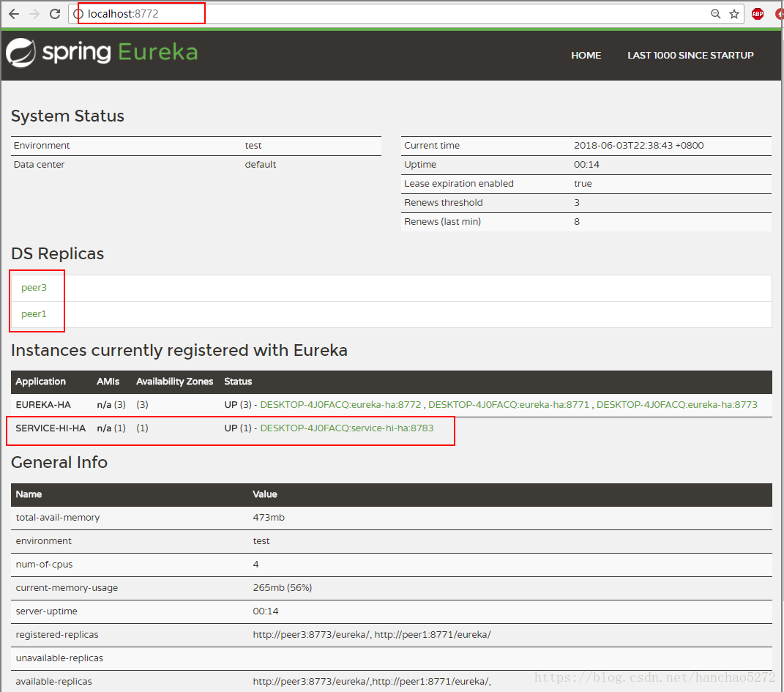Select the current-memory-usage row name

[67, 588]
